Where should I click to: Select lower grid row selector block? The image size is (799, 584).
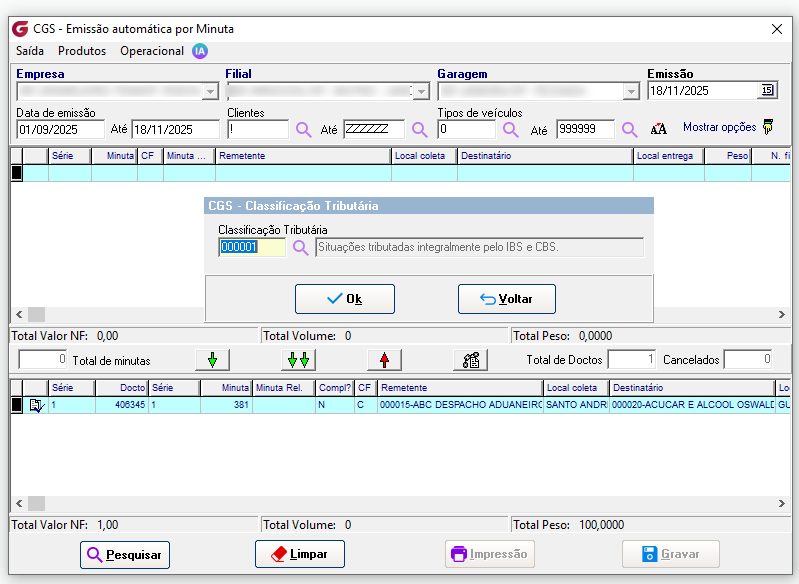[x=17, y=405]
